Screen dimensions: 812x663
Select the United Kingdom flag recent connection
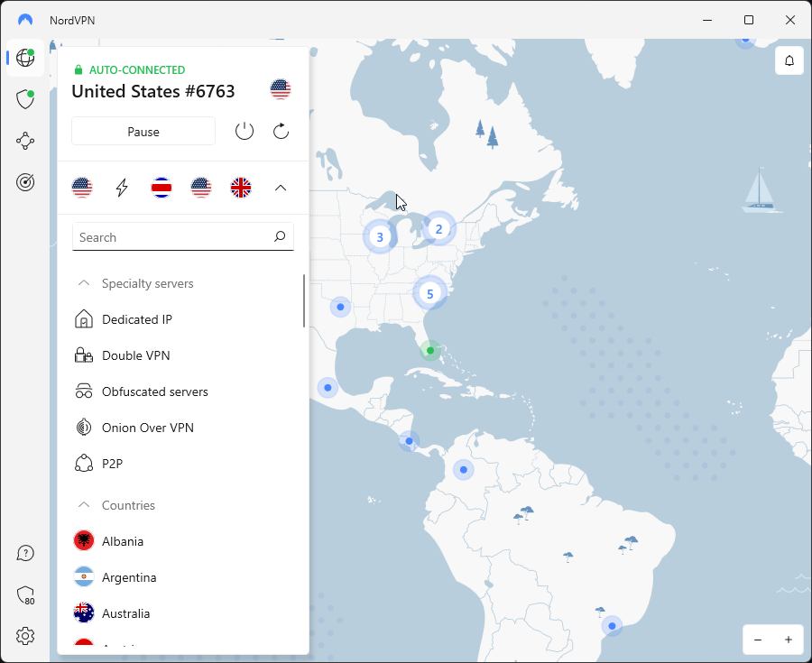point(241,188)
